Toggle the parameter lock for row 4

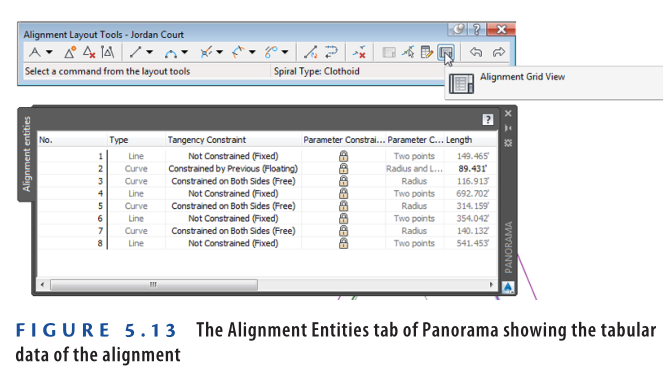(343, 194)
